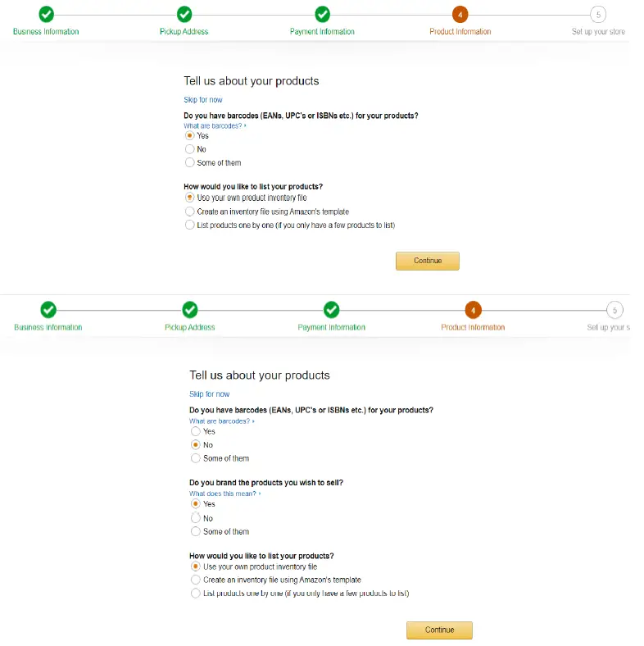Expand "What does this mean?" help link
Image resolution: width=644 pixels, height=646 pixels.
pyautogui.click(x=224, y=494)
